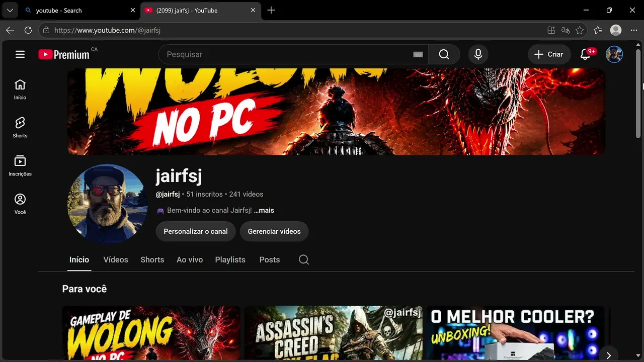This screenshot has width=644, height=362.
Task: Click the jairfsj channel name heading
Action: tap(179, 175)
